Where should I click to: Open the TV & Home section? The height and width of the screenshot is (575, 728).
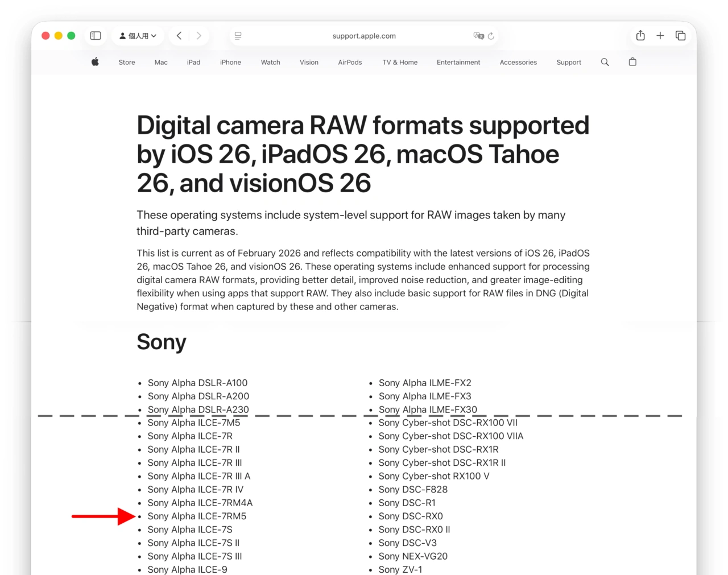[x=400, y=63]
